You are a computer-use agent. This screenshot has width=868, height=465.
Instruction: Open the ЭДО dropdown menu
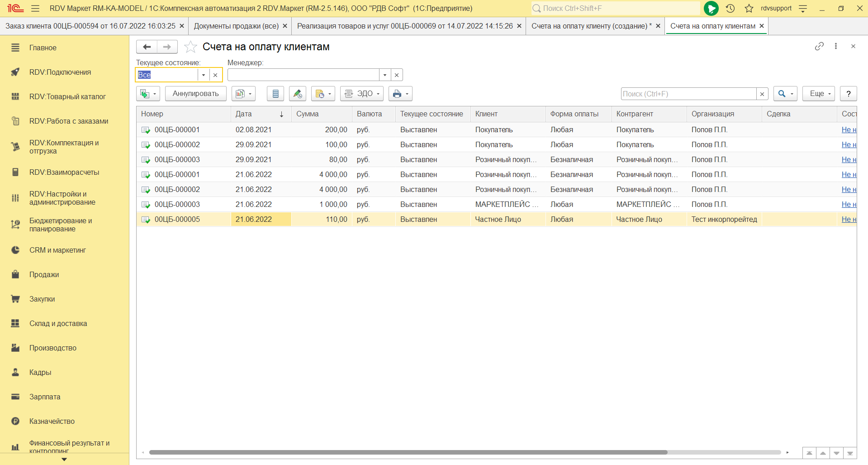362,94
